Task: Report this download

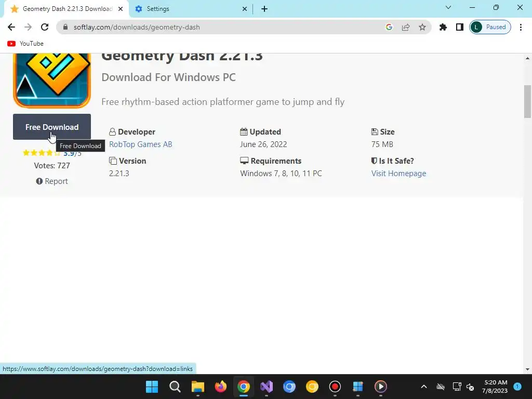Action: click(x=52, y=181)
